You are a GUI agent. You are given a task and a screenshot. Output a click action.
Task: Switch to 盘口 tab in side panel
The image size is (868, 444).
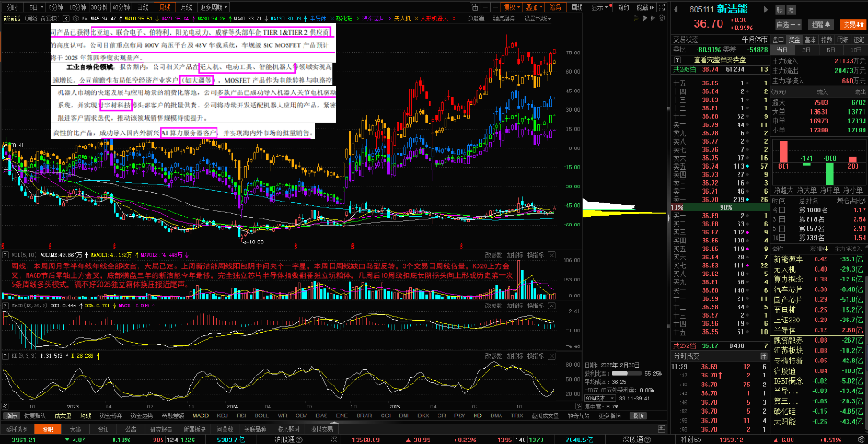click(x=777, y=39)
